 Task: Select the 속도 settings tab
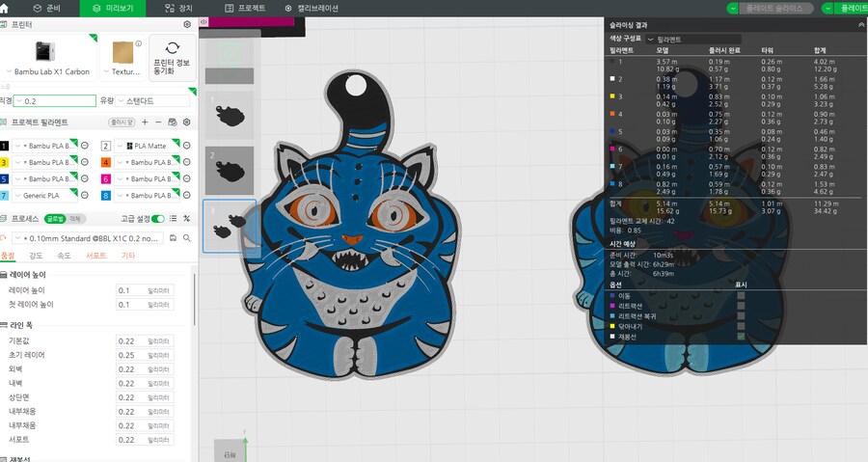65,256
